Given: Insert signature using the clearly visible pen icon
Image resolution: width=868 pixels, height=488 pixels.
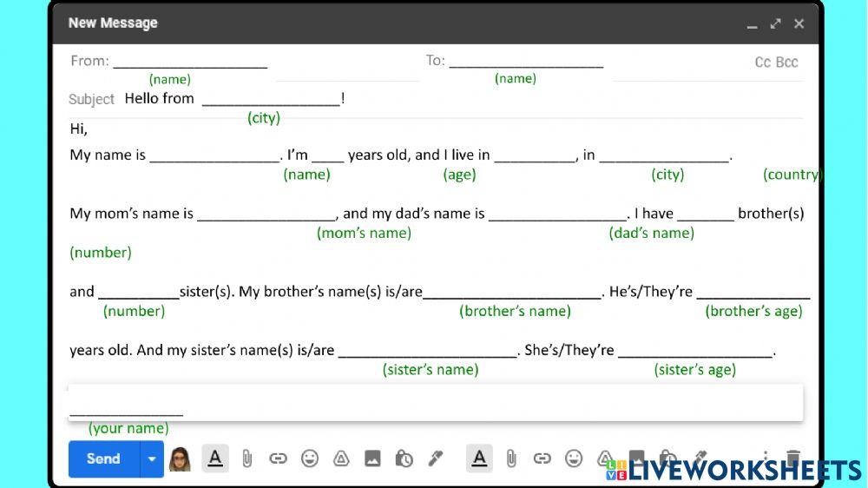Looking at the screenshot, I should [436, 458].
